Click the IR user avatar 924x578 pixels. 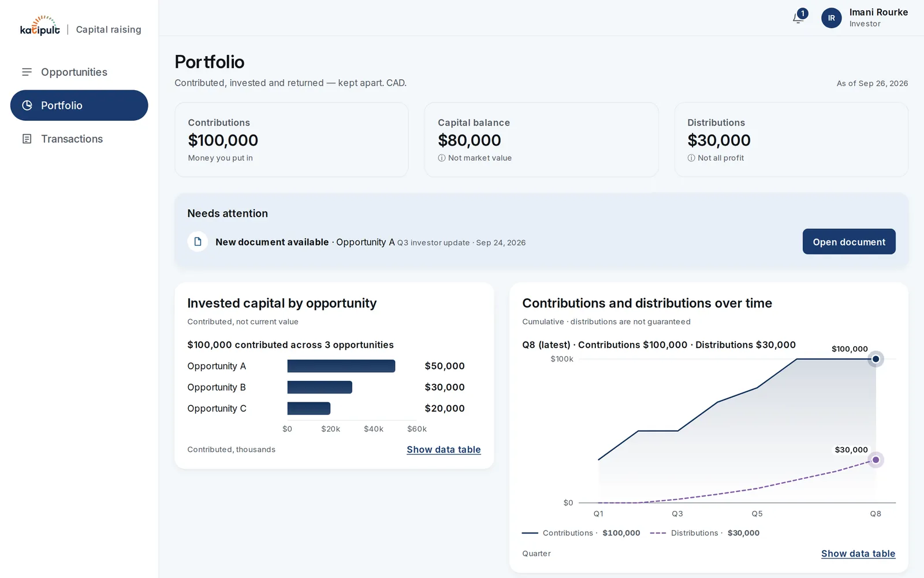coord(832,18)
